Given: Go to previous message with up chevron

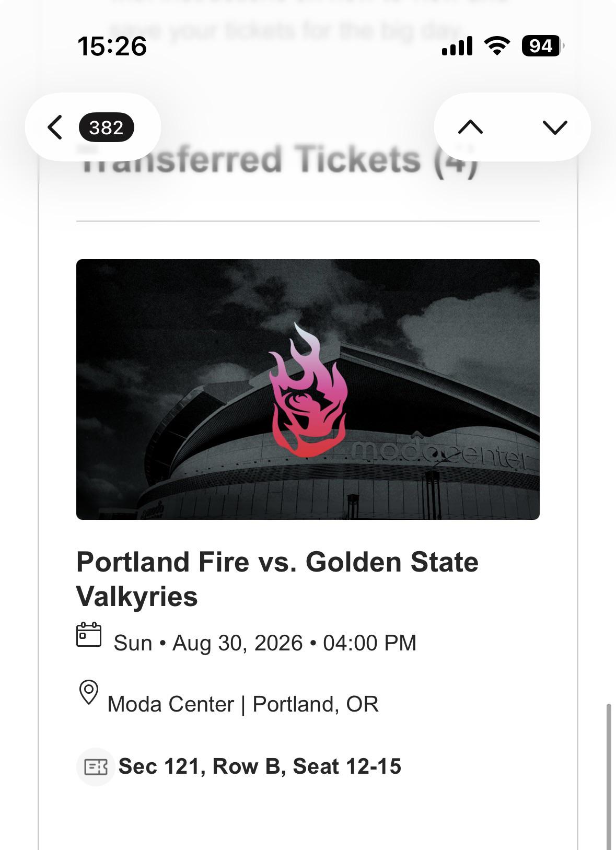Looking at the screenshot, I should point(470,127).
